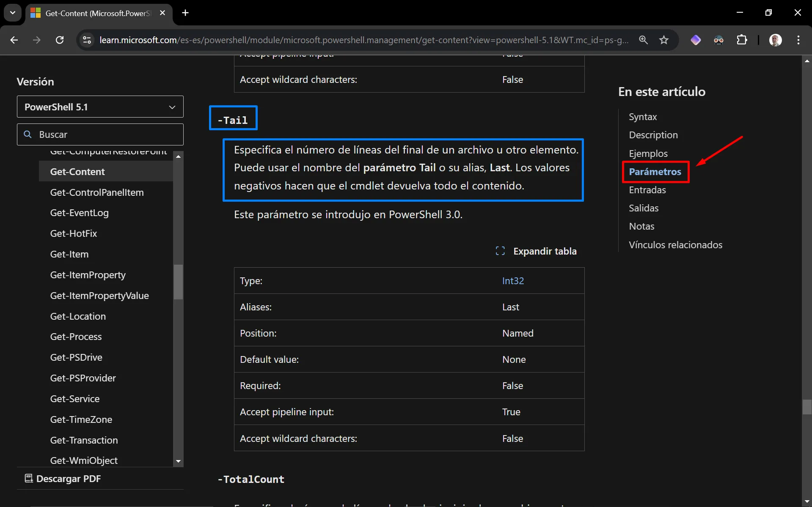Click the user profile avatar
Viewport: 812px width, 507px height.
(x=775, y=40)
